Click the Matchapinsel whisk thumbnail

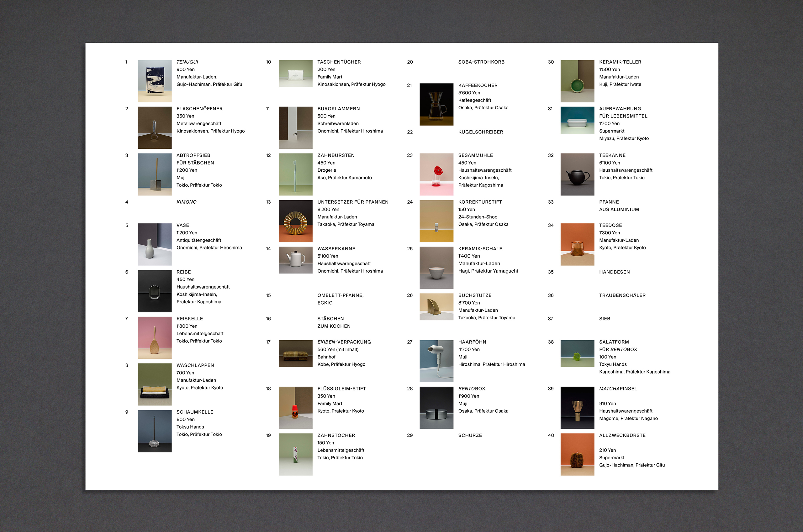[x=577, y=408]
